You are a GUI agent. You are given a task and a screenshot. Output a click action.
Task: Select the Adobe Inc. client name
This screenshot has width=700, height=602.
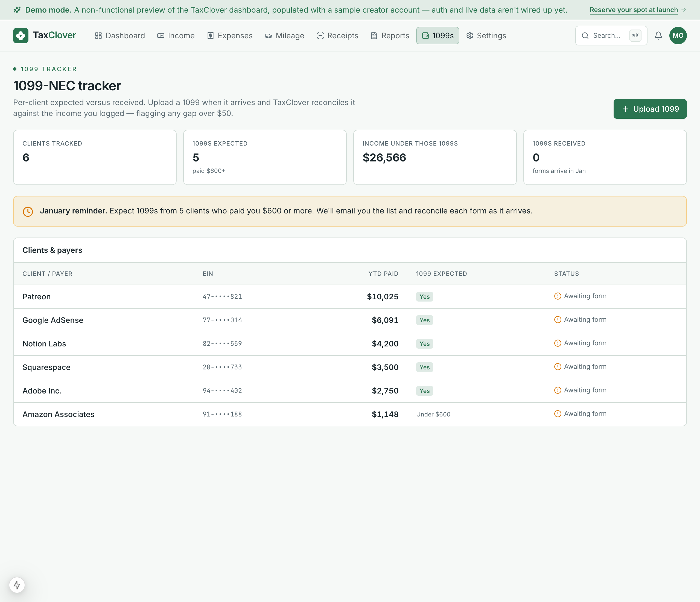[x=42, y=391]
